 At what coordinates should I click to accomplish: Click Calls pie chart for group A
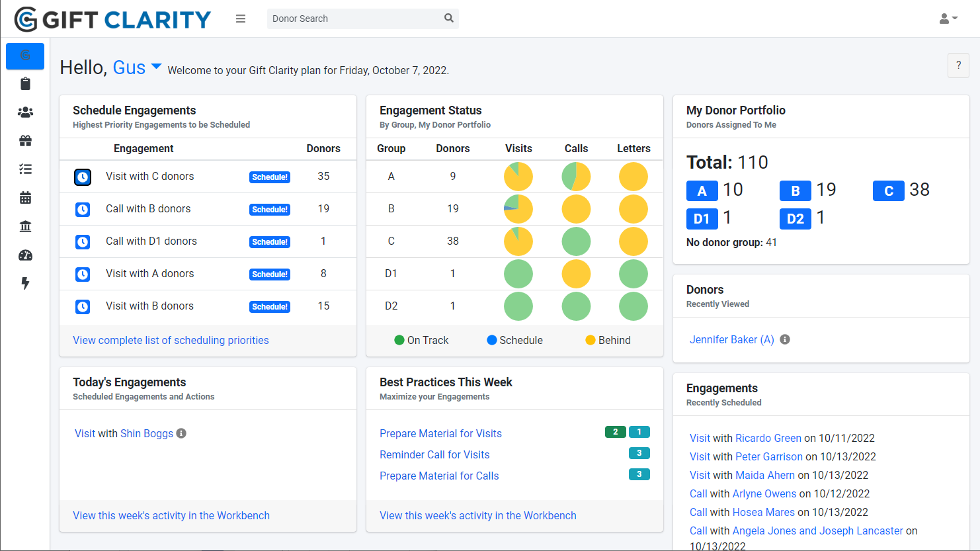[576, 177]
